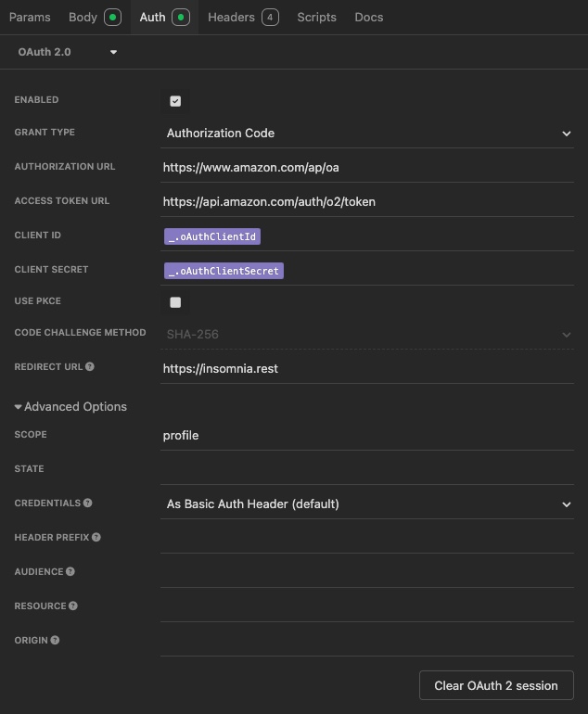Viewport: 588px width, 714px height.
Task: Click the Resource help icon
Action: click(x=73, y=606)
